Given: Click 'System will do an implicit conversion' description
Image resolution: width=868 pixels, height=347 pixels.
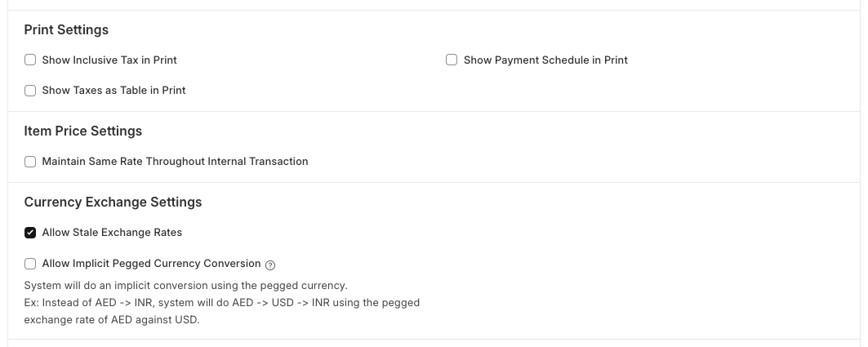Looking at the screenshot, I should (185, 286).
